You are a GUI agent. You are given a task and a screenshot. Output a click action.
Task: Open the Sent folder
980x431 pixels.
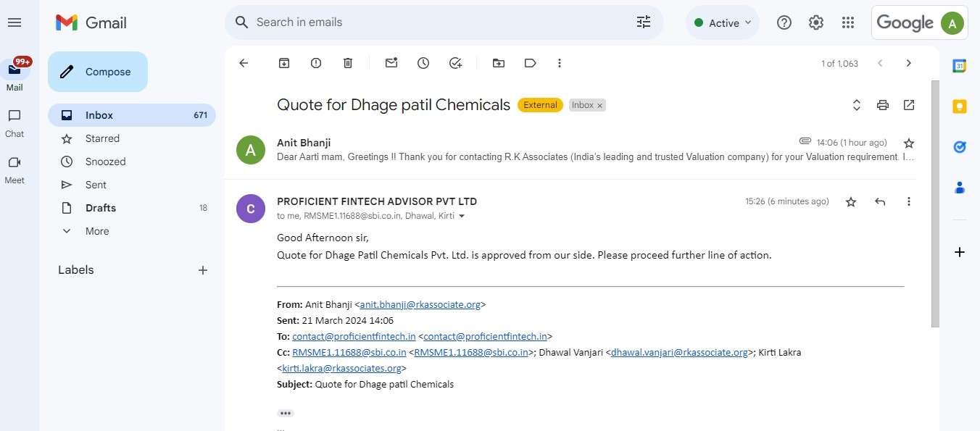pyautogui.click(x=96, y=185)
